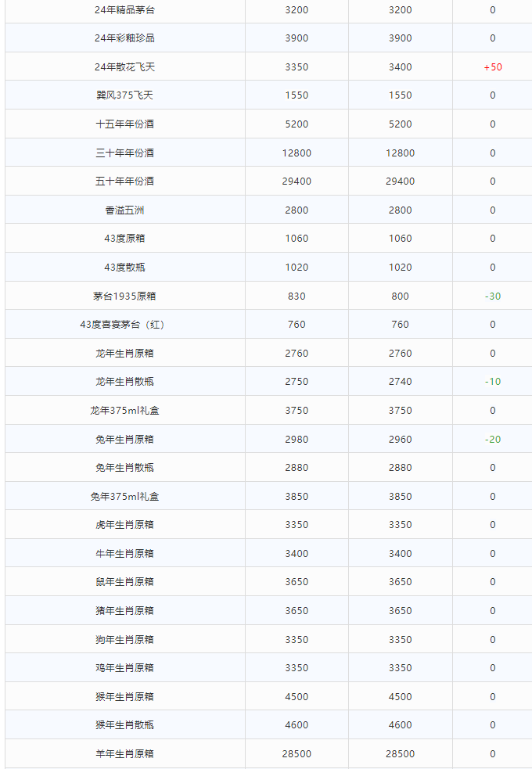Select the first 3400 price for 牛年生肖原箱
This screenshot has width=532, height=769.
coord(297,554)
